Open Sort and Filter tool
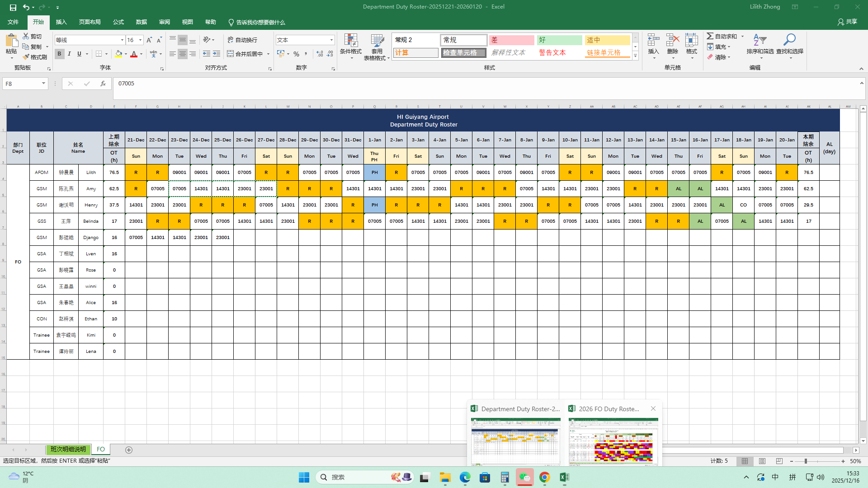Viewport: 868px width, 488px height. tap(760, 41)
